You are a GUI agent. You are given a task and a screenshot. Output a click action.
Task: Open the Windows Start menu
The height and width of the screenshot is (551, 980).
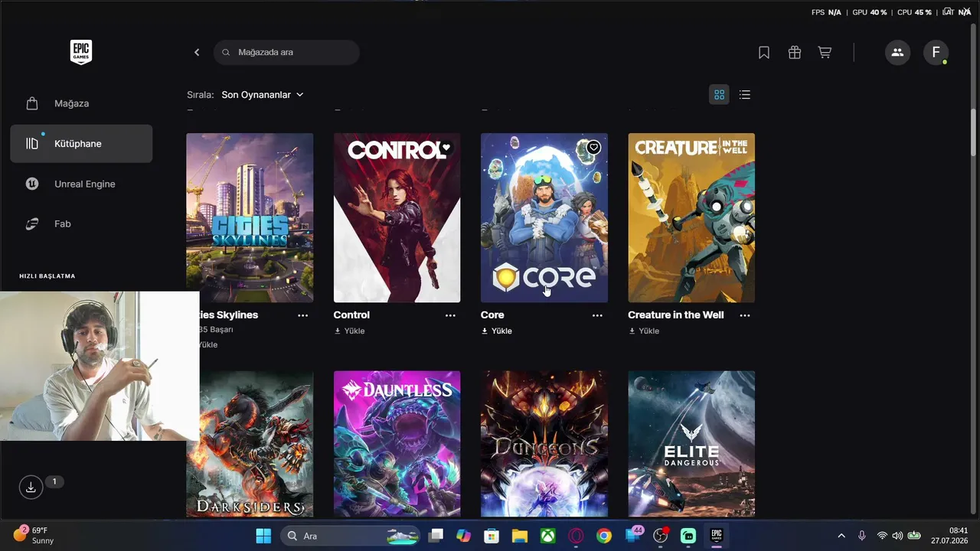(x=263, y=536)
